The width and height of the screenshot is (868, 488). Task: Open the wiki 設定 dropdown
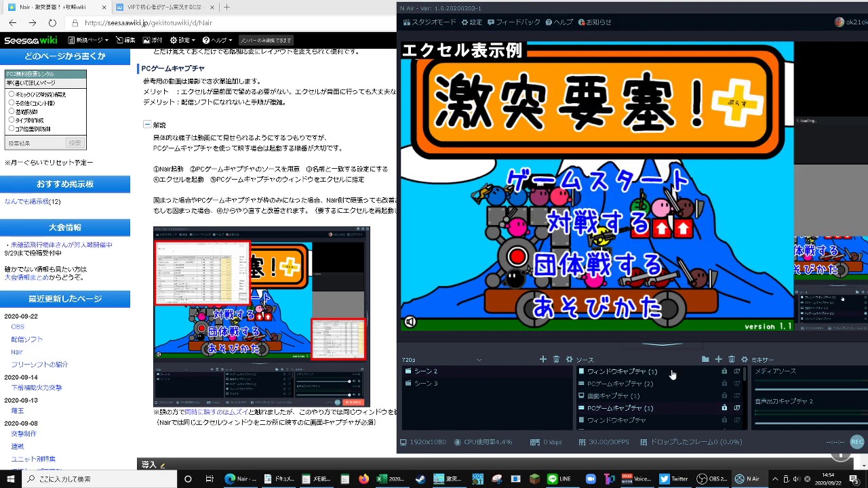point(182,41)
